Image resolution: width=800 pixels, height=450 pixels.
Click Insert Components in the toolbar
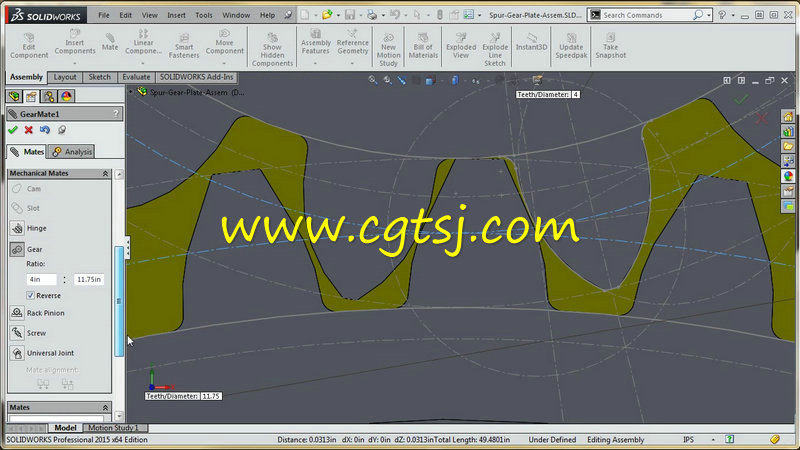click(74, 43)
